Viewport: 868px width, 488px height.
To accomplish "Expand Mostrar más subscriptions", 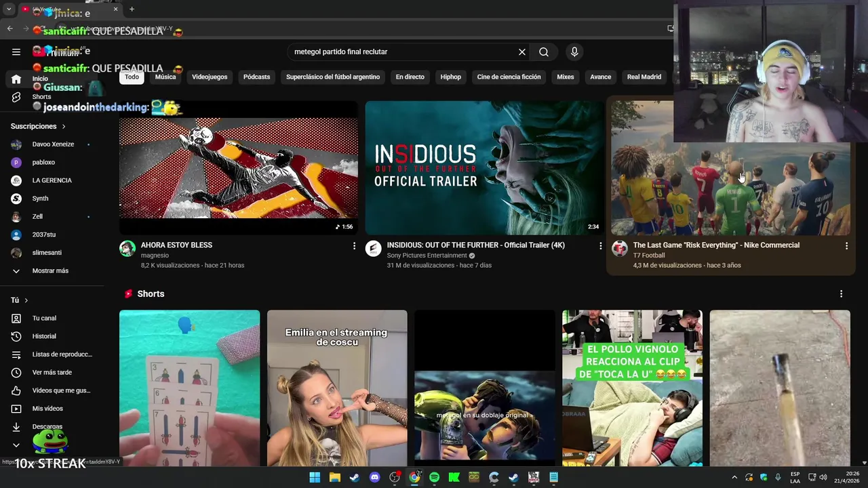I will coord(52,271).
